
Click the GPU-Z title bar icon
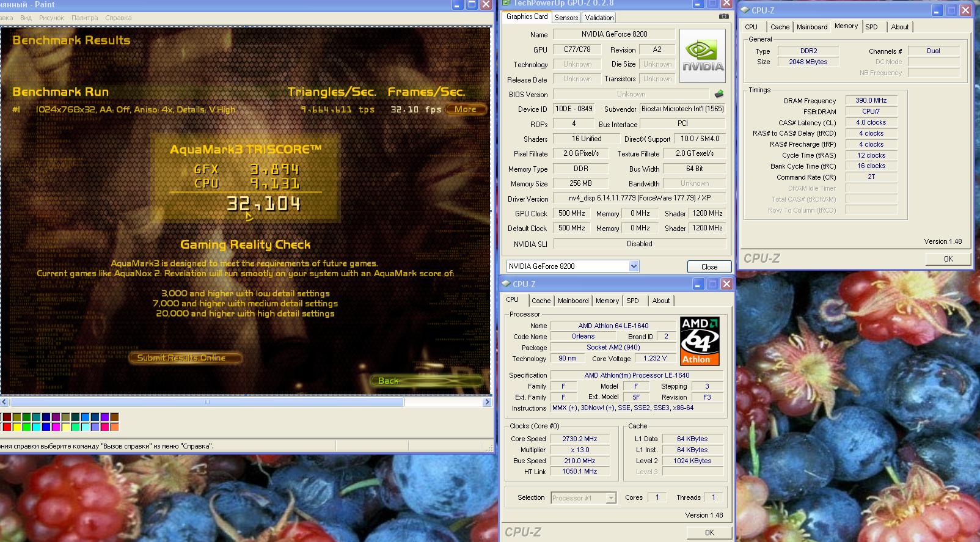click(506, 3)
